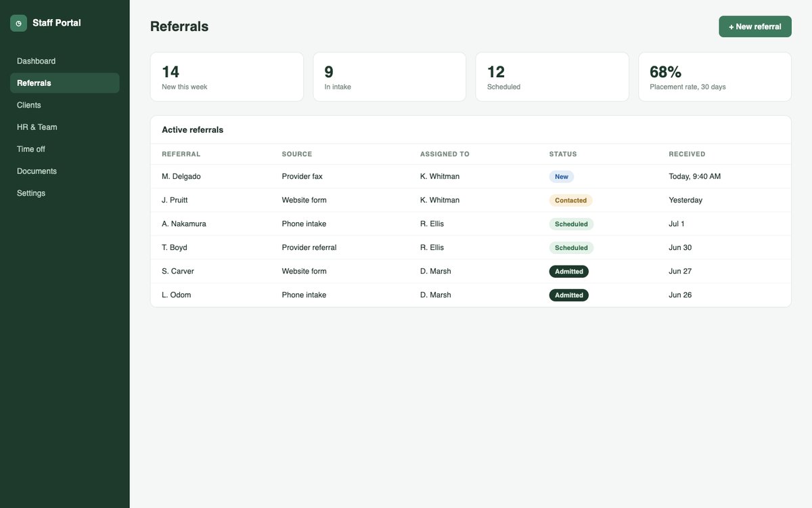Open the S. Carver referral
The image size is (812, 508).
click(471, 271)
